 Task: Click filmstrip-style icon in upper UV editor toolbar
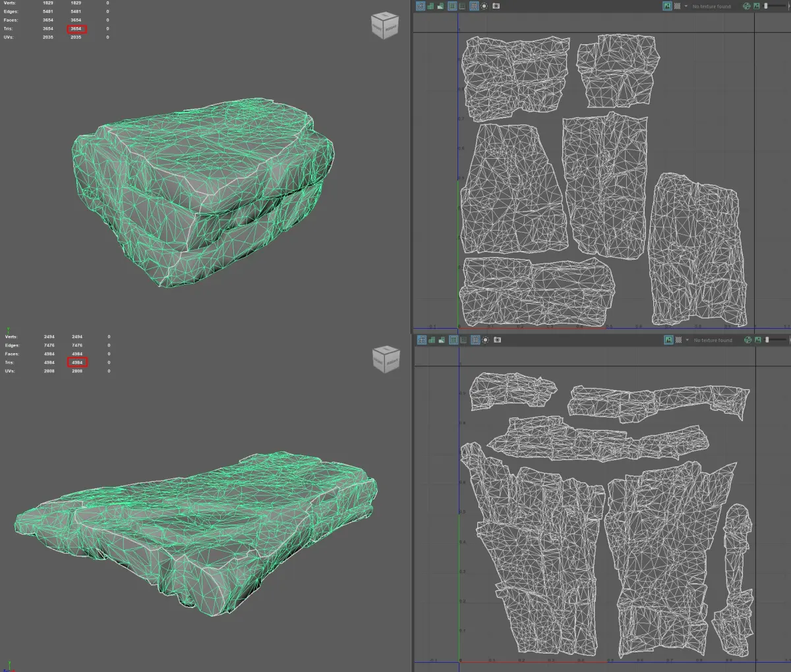tap(474, 6)
